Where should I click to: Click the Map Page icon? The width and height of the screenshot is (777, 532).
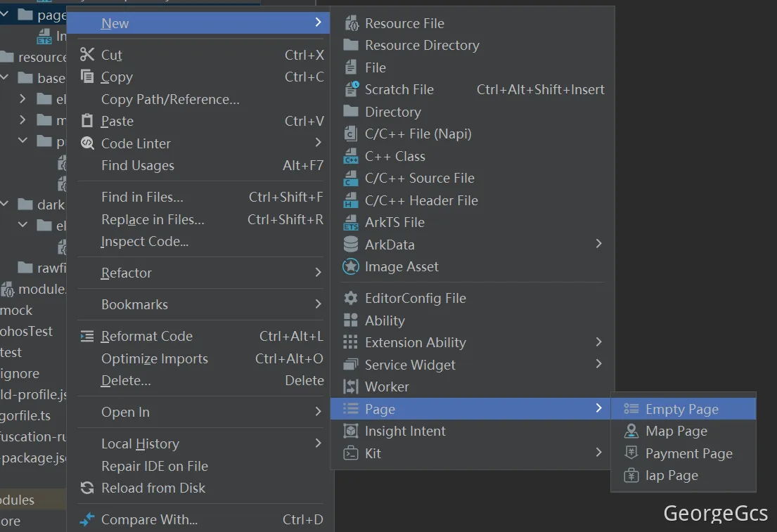(632, 432)
